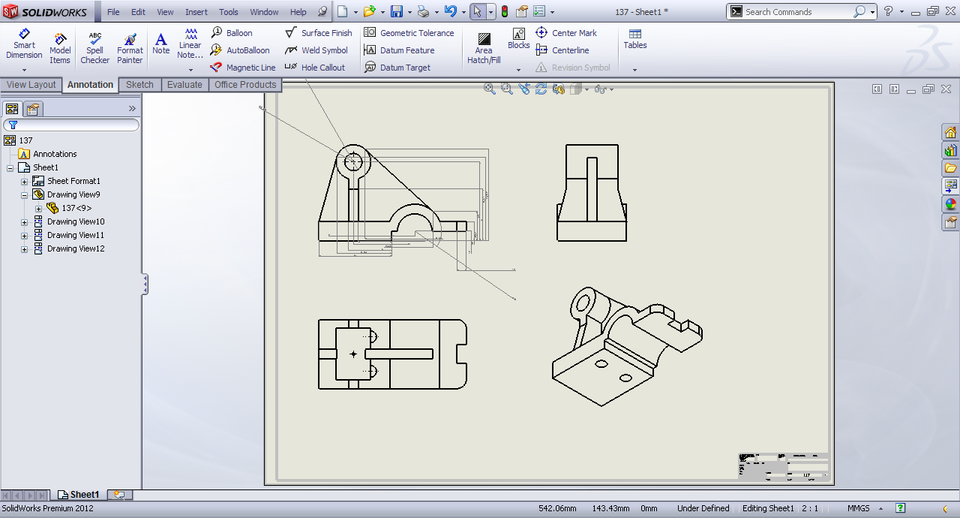The height and width of the screenshot is (518, 960).
Task: Expand the Sheet Format1 tree node
Action: click(x=24, y=181)
